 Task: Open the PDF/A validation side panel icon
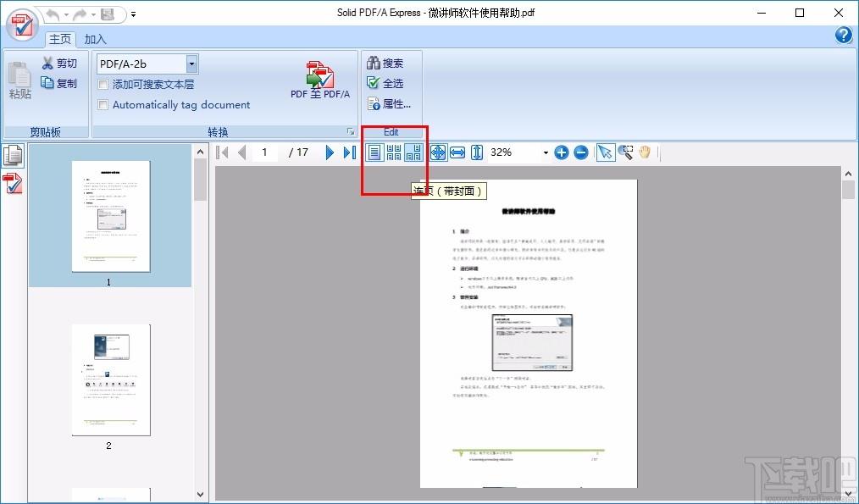click(x=13, y=183)
